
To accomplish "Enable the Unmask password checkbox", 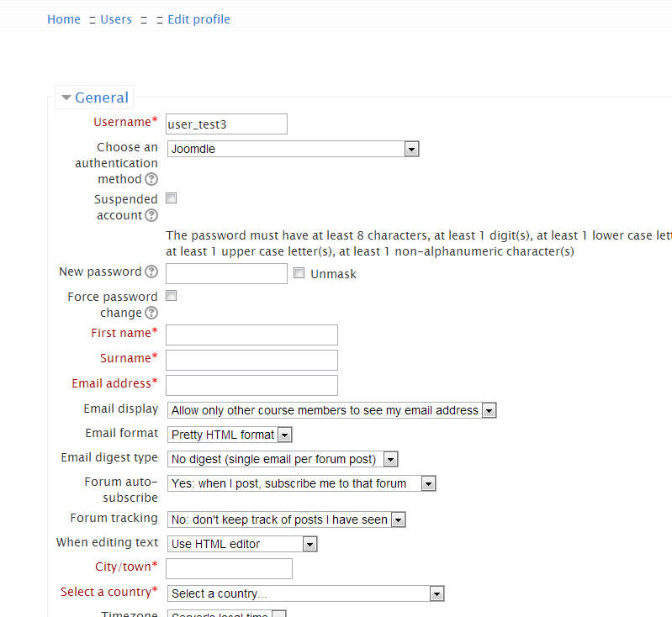I will 299,273.
